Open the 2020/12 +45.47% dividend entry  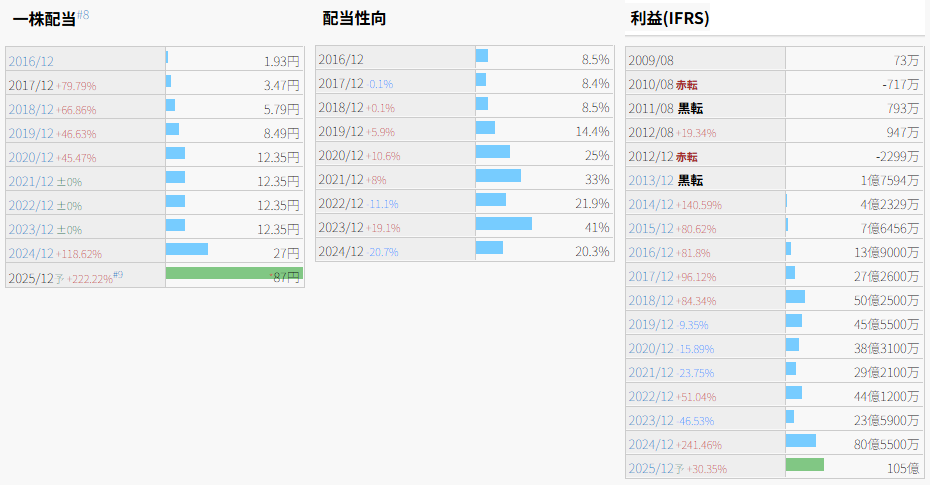pos(52,156)
